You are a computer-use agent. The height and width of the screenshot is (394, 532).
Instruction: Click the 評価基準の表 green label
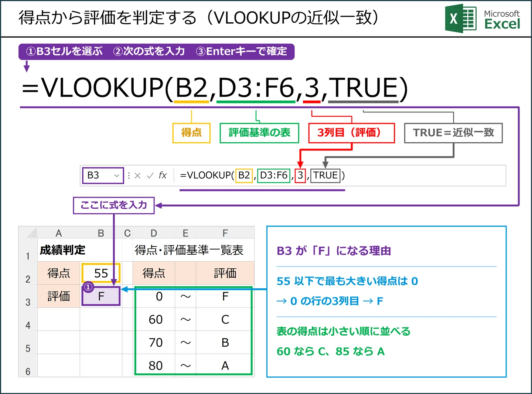pyautogui.click(x=259, y=133)
